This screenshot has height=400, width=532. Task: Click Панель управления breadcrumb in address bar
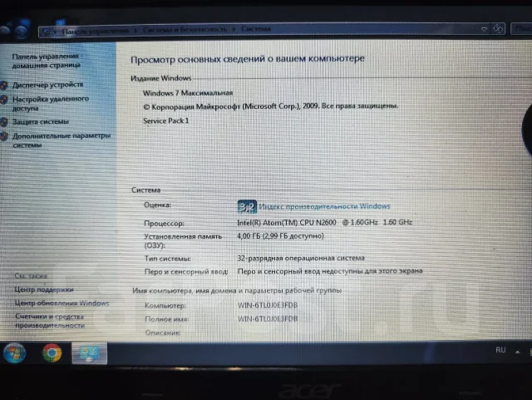(x=96, y=31)
